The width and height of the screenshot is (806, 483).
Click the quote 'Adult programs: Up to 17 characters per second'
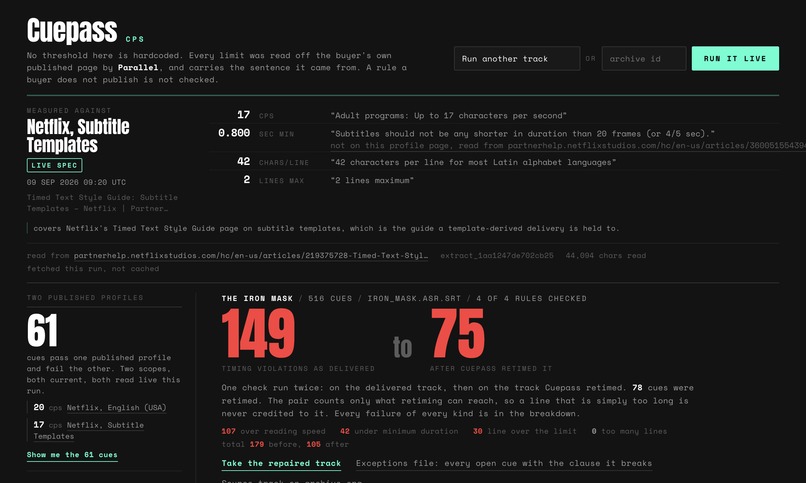coord(448,116)
